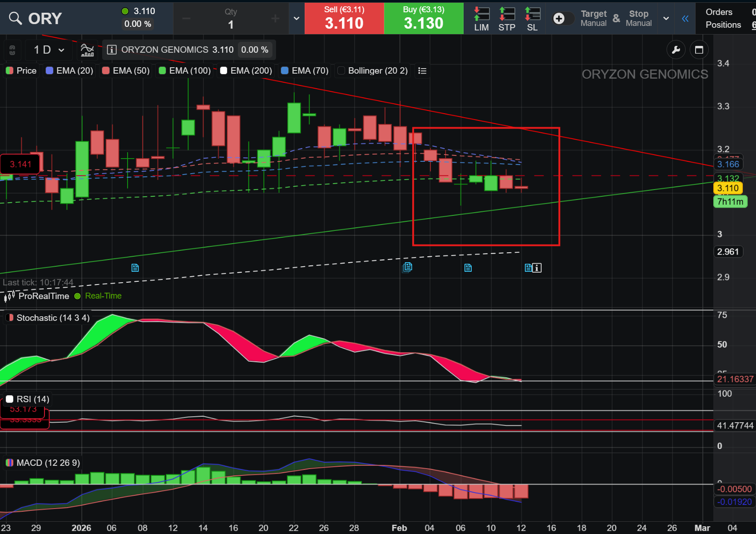This screenshot has width=756, height=534.
Task: Click the Sell 3.110 button
Action: coord(344,18)
